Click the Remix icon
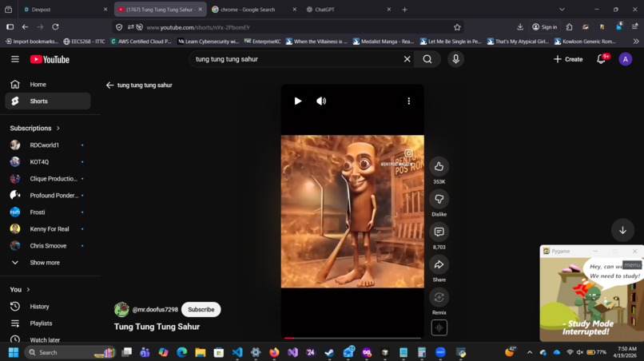Viewport: 644px width, 361px height. click(x=439, y=297)
